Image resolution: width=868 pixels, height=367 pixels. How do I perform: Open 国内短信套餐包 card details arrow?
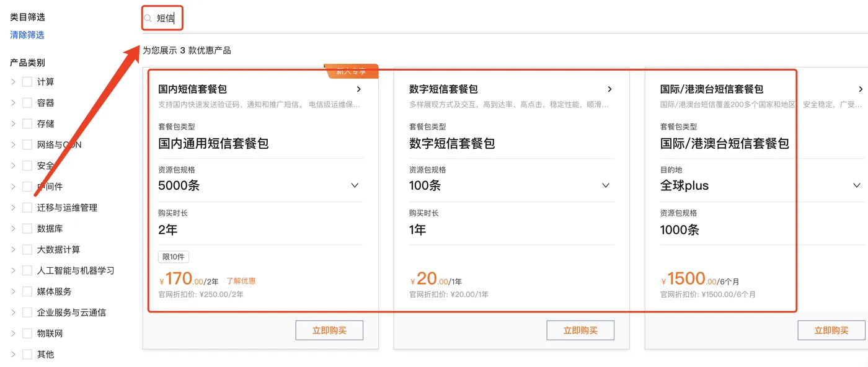(x=358, y=89)
